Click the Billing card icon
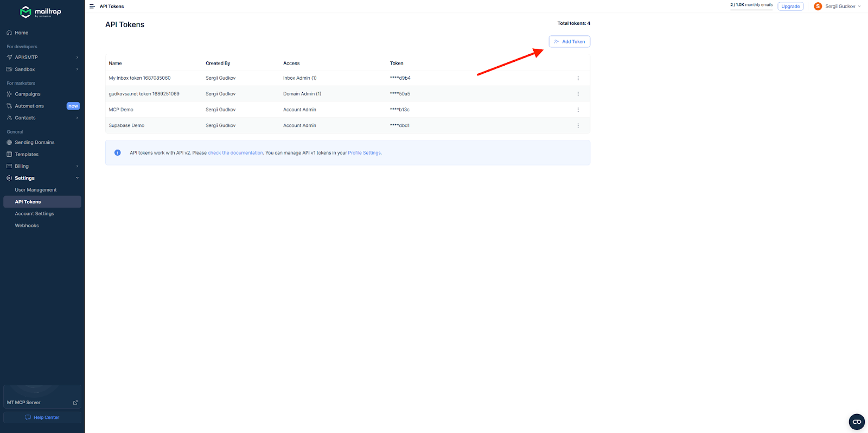 tap(9, 166)
